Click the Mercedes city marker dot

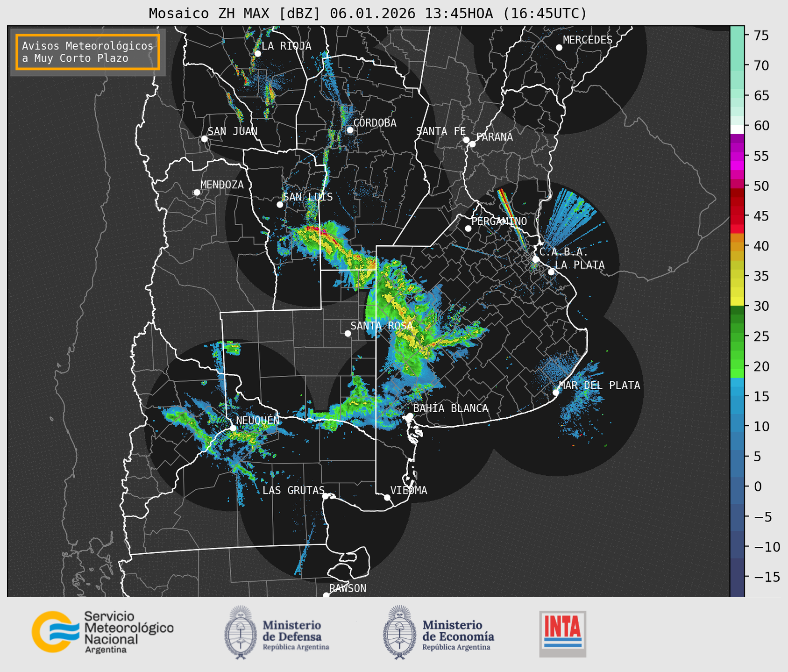point(559,48)
